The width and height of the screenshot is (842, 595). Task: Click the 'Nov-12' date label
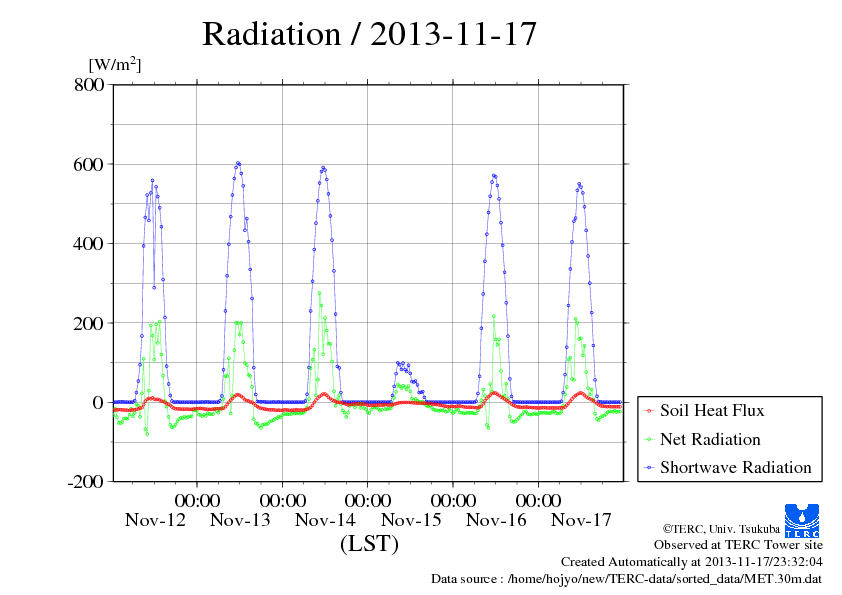(x=155, y=520)
